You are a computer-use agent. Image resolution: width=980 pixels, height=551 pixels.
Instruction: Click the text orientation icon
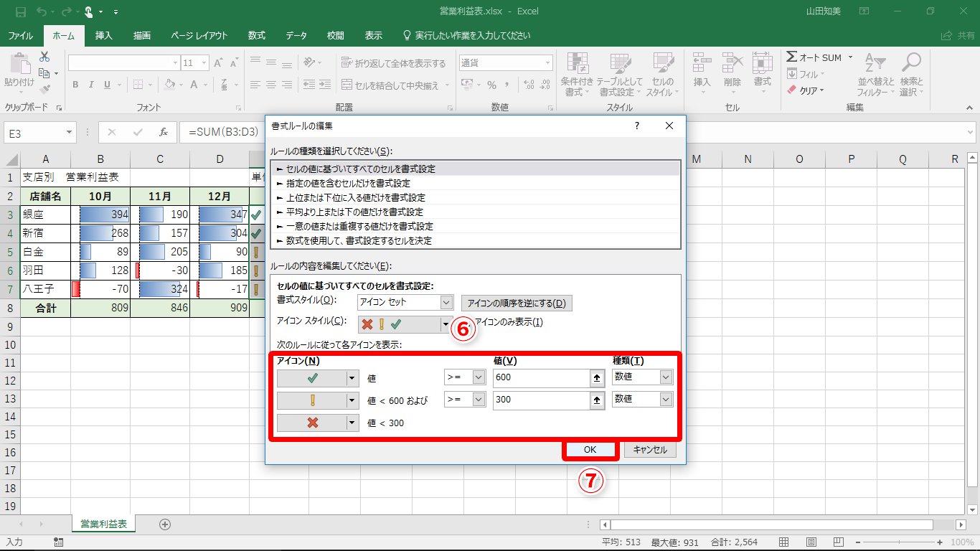(x=310, y=63)
